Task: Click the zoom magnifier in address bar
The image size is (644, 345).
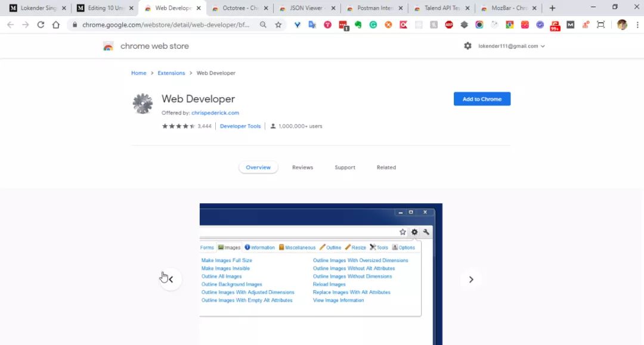Action: 263,24
